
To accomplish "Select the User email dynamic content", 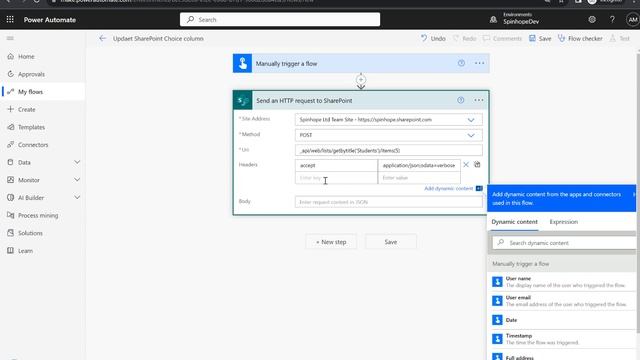I will tap(562, 301).
